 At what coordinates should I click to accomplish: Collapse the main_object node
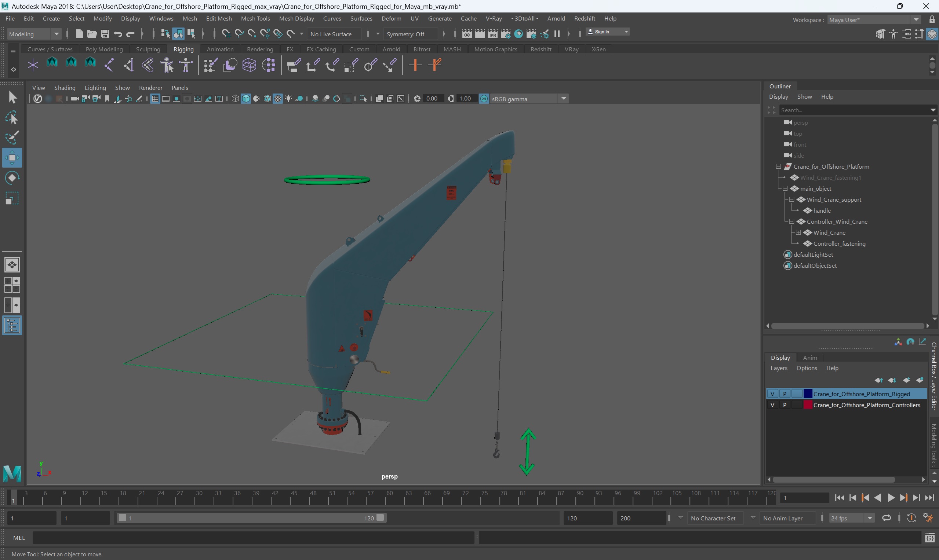[785, 188]
